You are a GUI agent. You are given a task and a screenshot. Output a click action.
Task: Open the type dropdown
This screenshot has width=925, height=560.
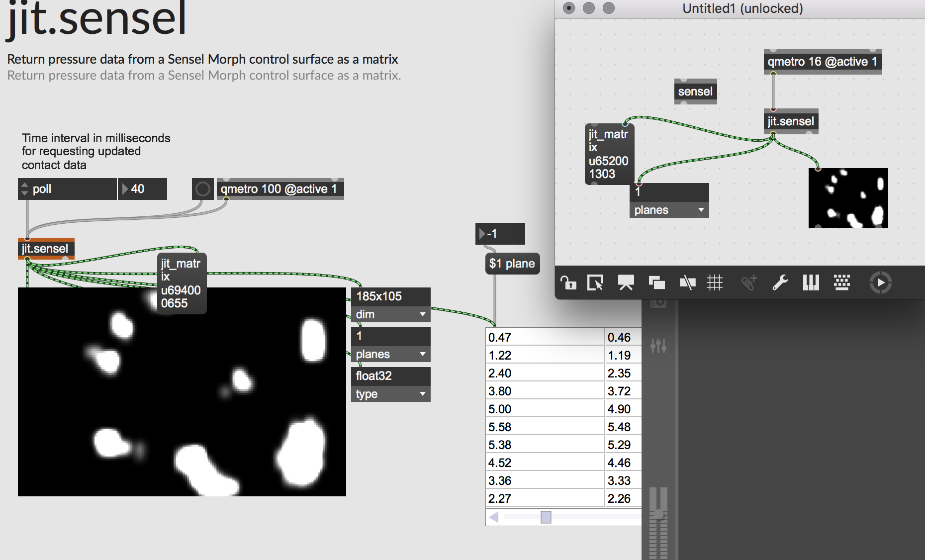coord(390,394)
